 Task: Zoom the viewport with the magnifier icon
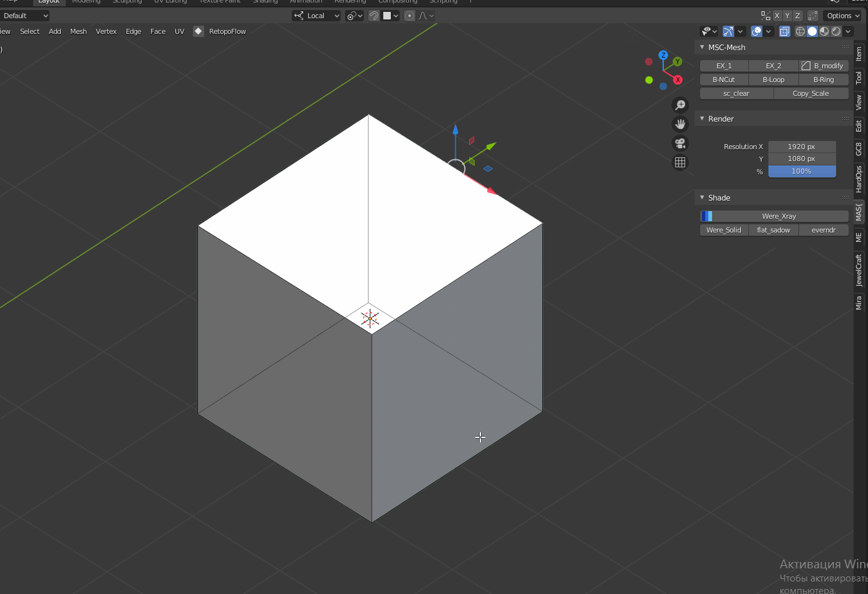point(680,105)
